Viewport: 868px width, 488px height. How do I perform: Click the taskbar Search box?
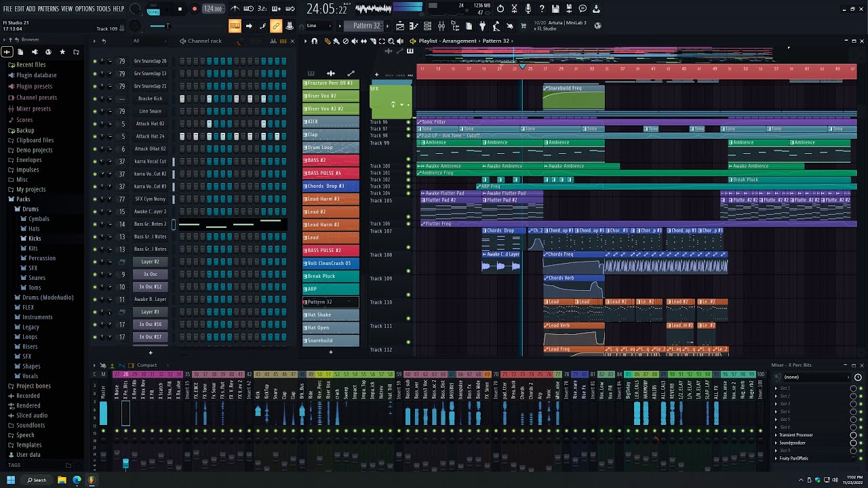point(37,480)
